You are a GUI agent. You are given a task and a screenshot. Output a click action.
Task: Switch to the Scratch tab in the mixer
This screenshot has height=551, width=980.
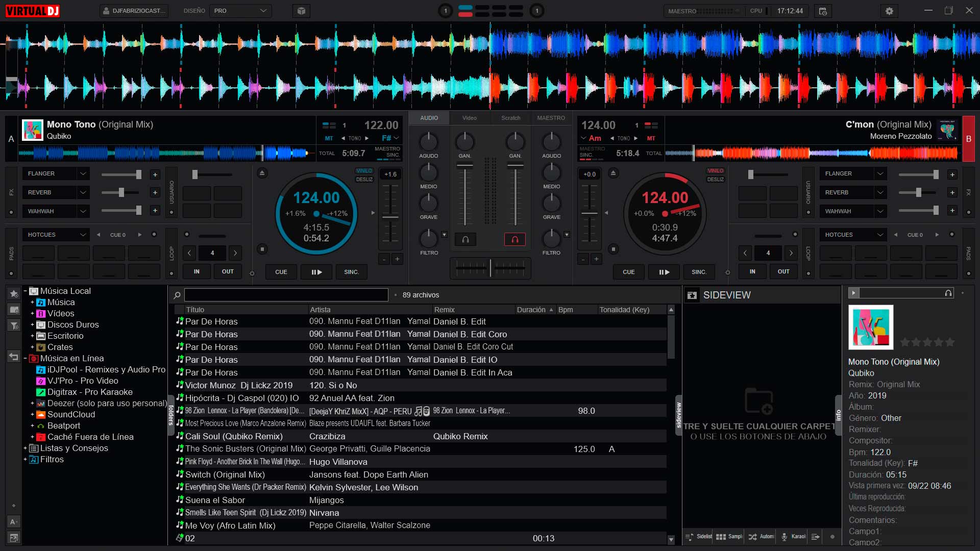coord(510,117)
